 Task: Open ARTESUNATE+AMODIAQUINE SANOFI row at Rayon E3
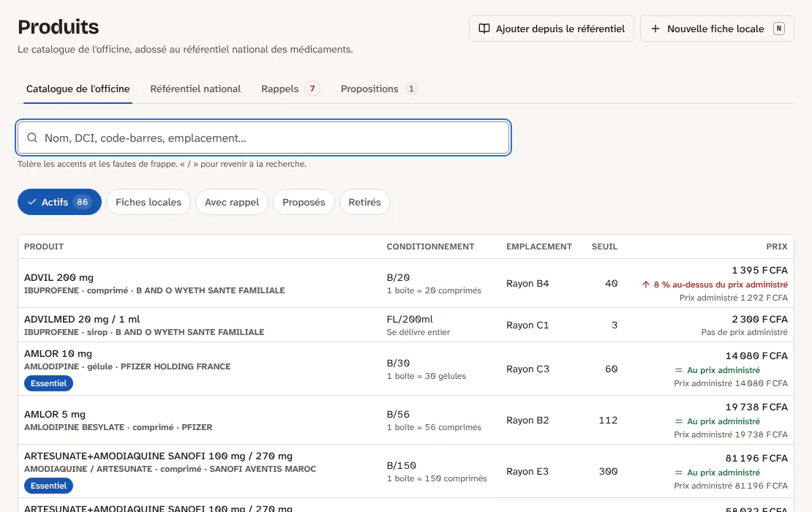point(405,471)
